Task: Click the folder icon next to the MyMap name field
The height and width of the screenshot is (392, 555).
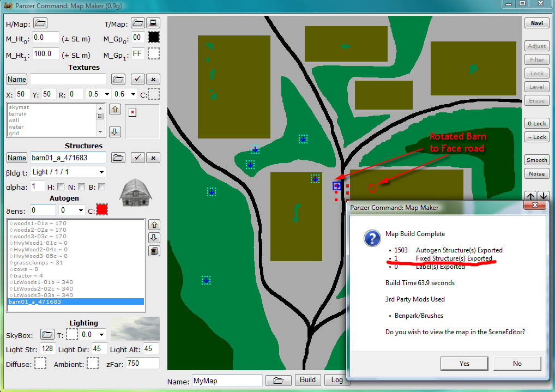Action: point(278,381)
